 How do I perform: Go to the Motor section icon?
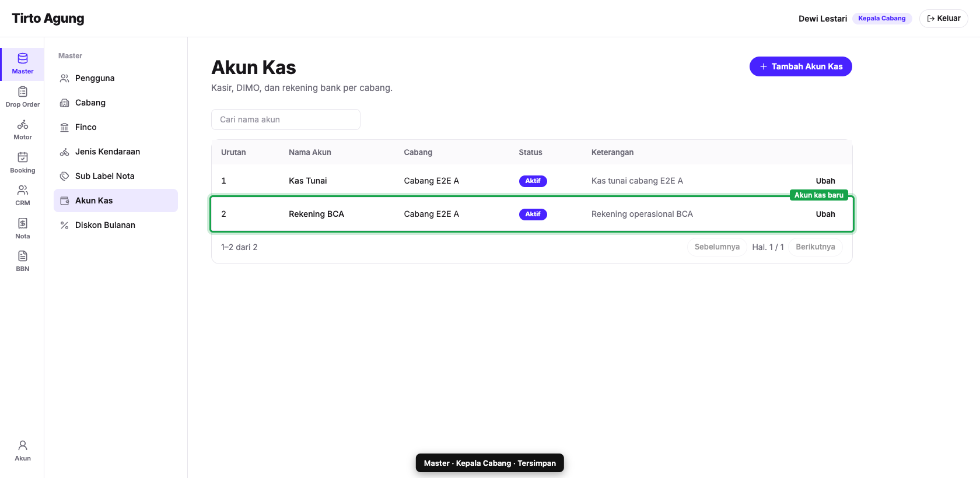[23, 124]
